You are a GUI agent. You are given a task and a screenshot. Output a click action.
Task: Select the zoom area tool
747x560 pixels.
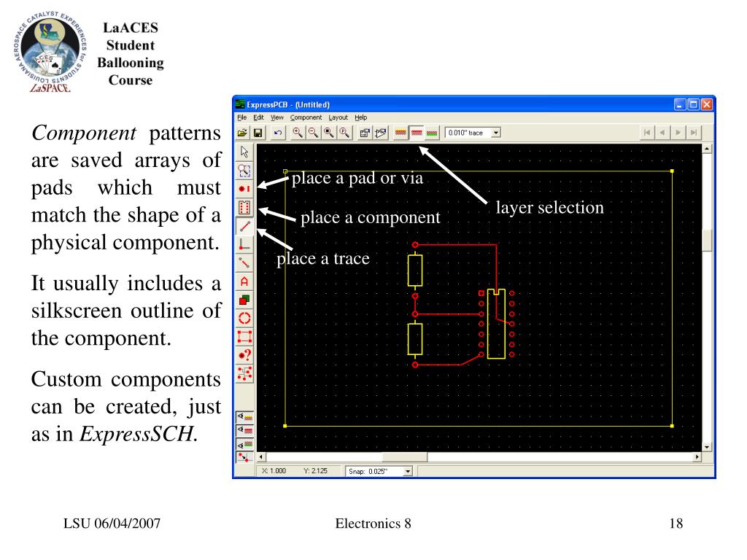(244, 171)
